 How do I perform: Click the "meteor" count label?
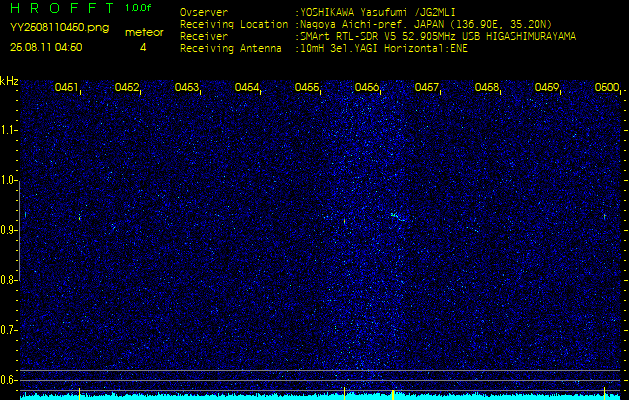144,33
